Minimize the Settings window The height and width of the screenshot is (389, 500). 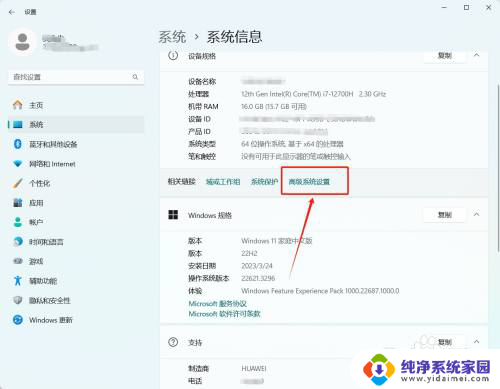pos(444,7)
